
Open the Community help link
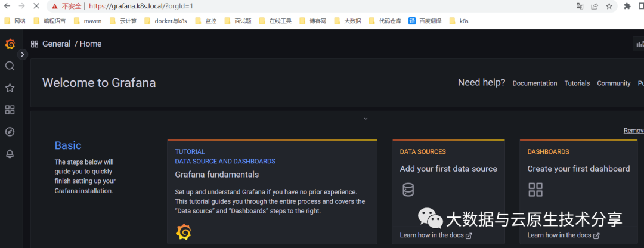click(614, 83)
